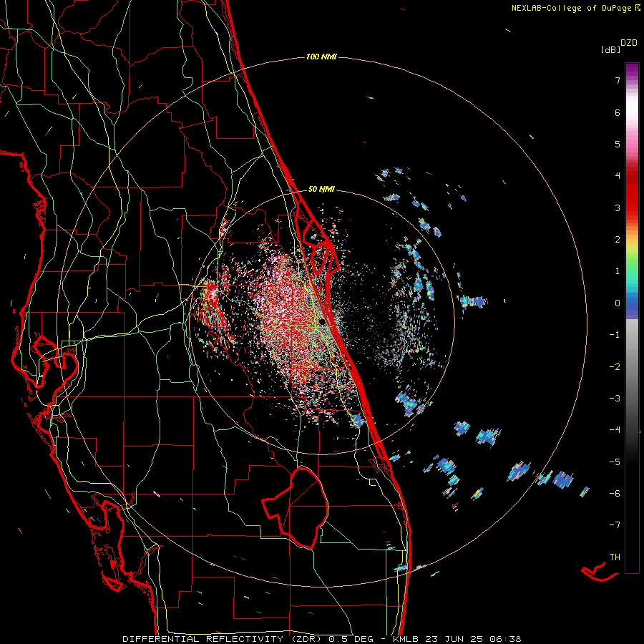This screenshot has height=644, width=644.
Task: Click the "-3" value on the color scale
Action: click(x=615, y=399)
